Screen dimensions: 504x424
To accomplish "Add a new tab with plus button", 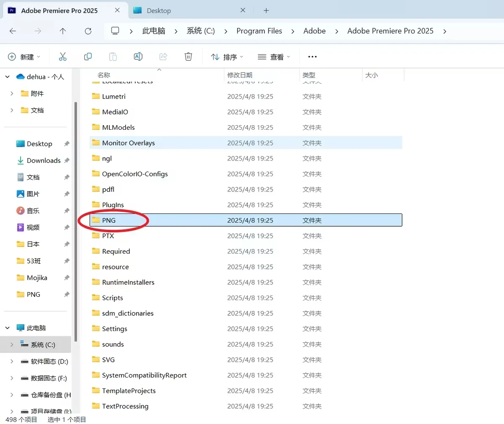I will pyautogui.click(x=266, y=11).
